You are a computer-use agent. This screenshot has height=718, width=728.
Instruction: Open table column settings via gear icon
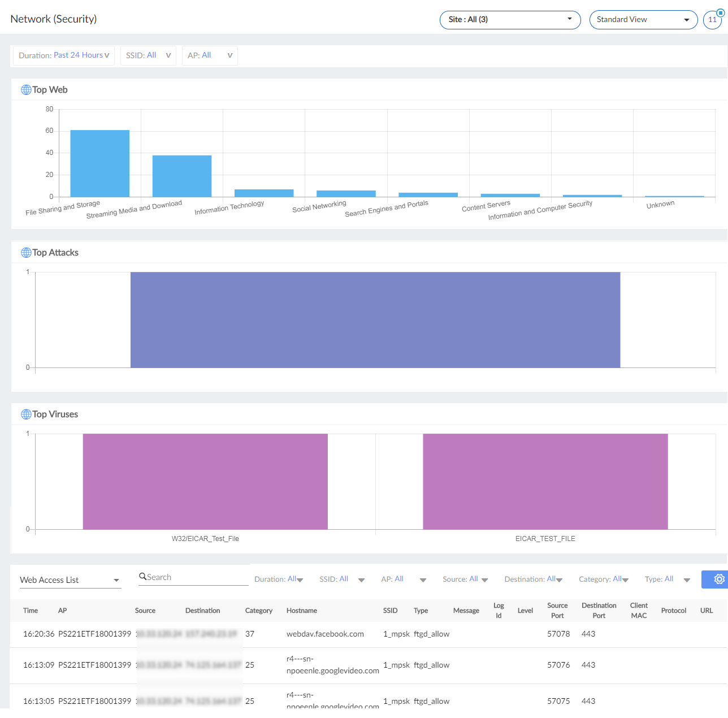tap(719, 579)
